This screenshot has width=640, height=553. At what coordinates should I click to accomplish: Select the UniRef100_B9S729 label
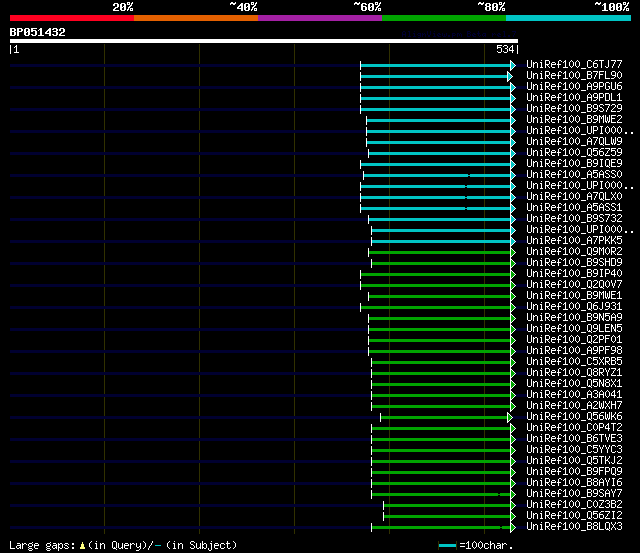click(x=574, y=109)
